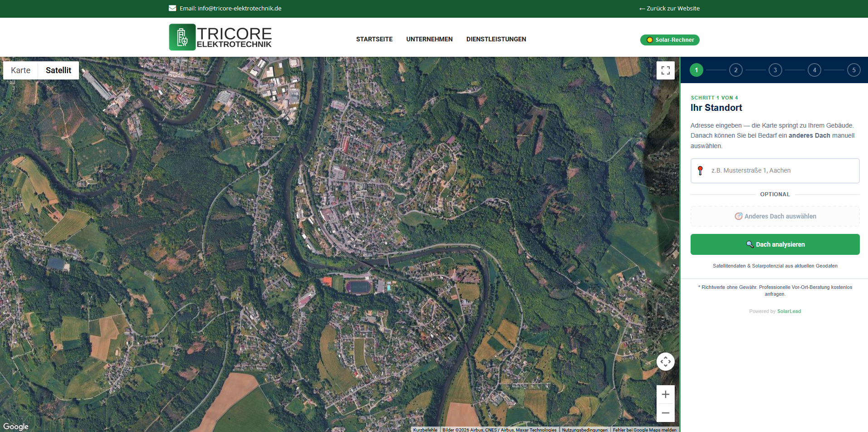This screenshot has width=868, height=432.
Task: Switch map to Karte view
Action: 20,70
